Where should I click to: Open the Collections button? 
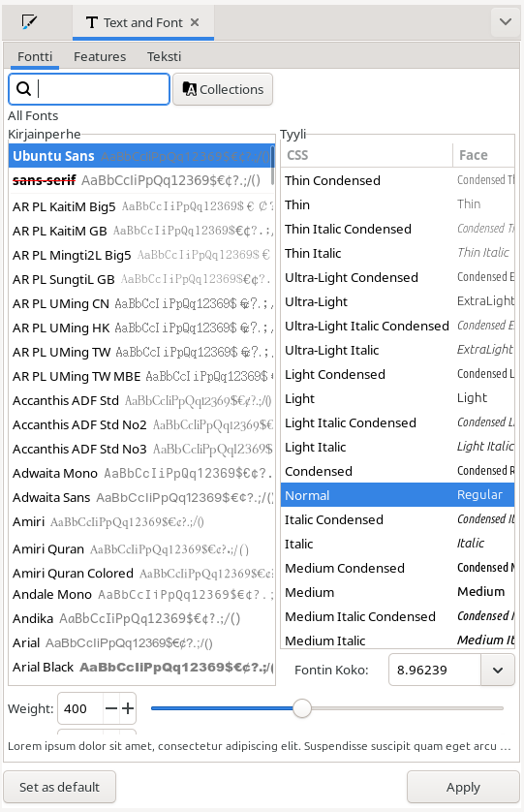pos(223,89)
